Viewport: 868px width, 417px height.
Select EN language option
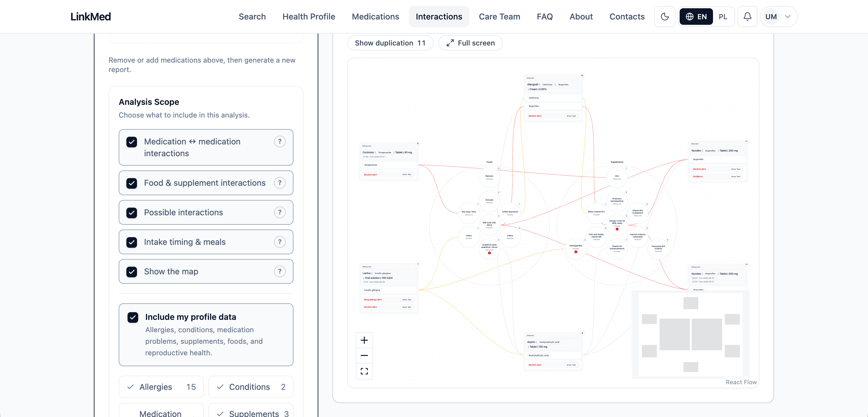point(696,17)
